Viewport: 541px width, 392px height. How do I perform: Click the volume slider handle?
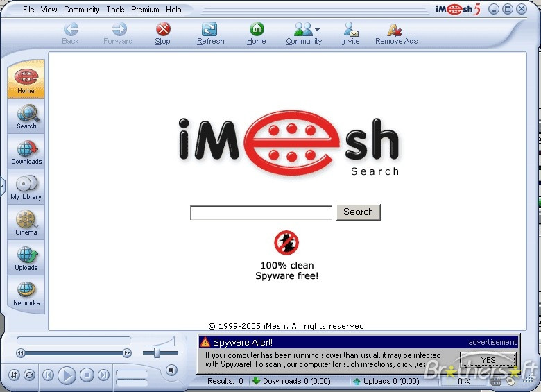click(x=157, y=352)
